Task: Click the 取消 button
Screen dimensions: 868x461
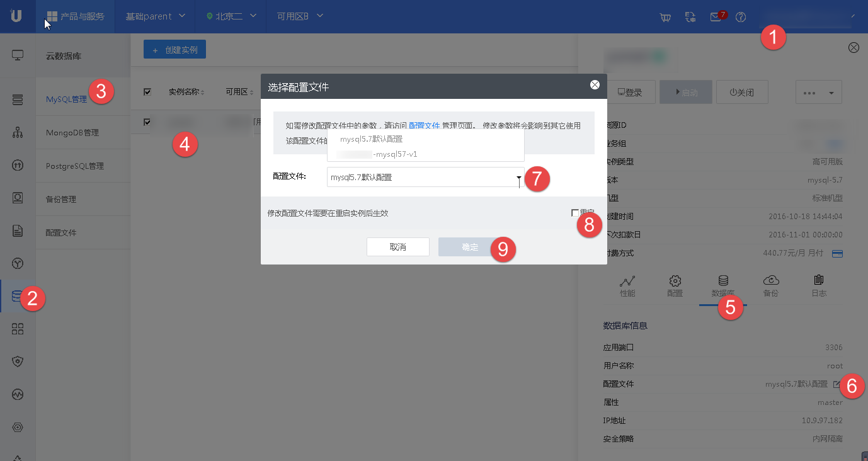Action: [x=398, y=247]
